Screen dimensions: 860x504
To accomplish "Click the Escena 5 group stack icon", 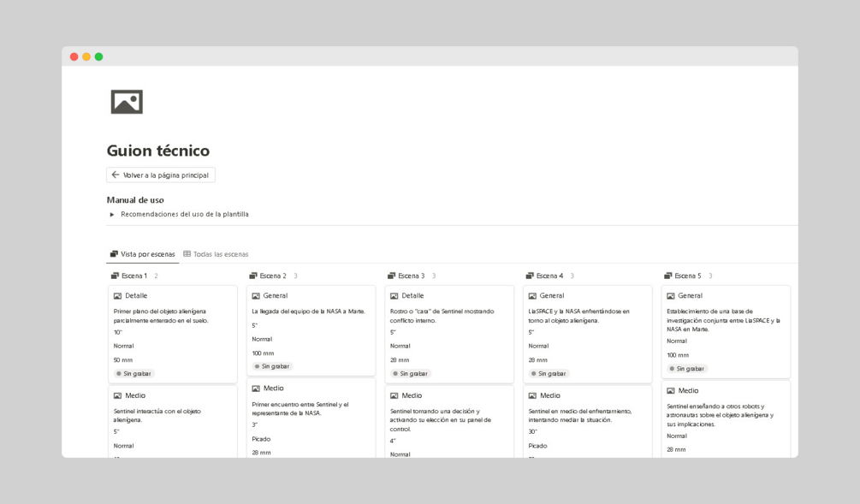I will click(x=667, y=276).
